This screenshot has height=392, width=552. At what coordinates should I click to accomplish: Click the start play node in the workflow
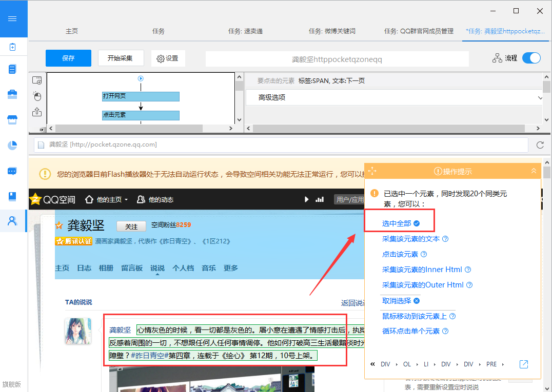click(x=141, y=79)
